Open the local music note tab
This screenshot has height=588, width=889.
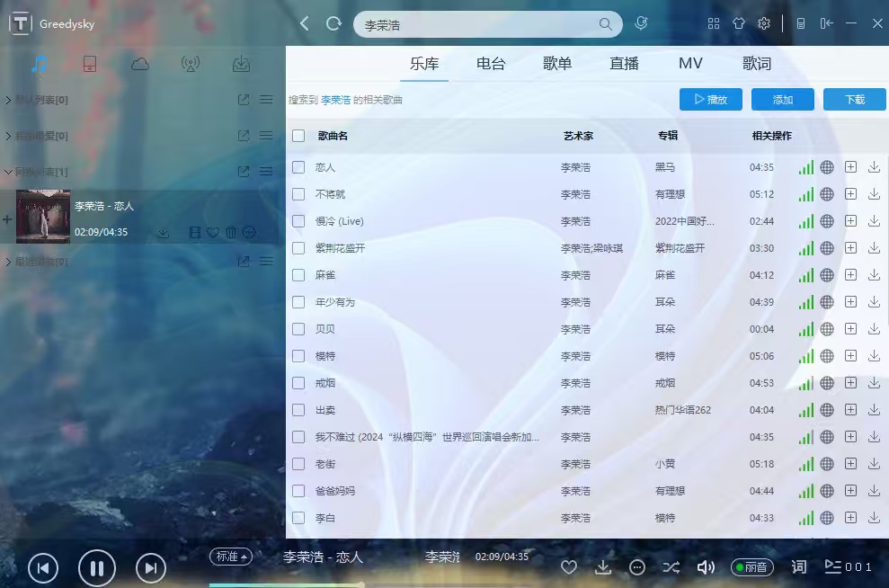pos(40,64)
